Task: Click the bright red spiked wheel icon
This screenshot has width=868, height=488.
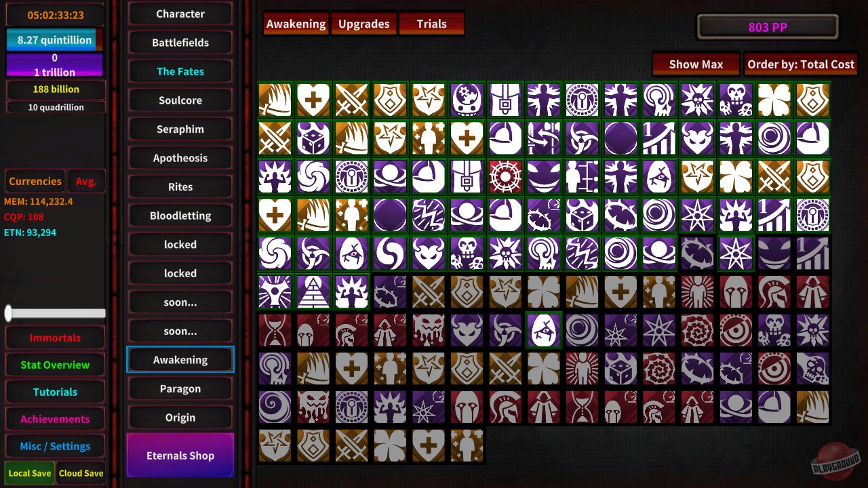Action: click(505, 176)
